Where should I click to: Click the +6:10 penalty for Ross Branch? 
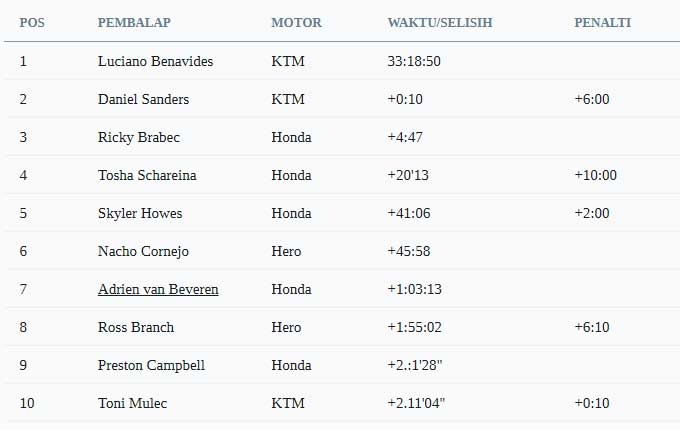tap(592, 327)
